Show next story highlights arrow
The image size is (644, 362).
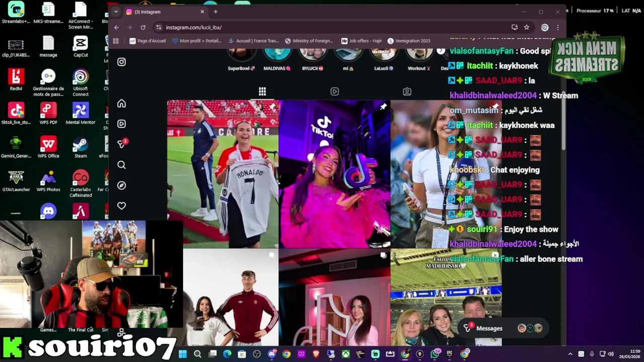click(x=441, y=51)
